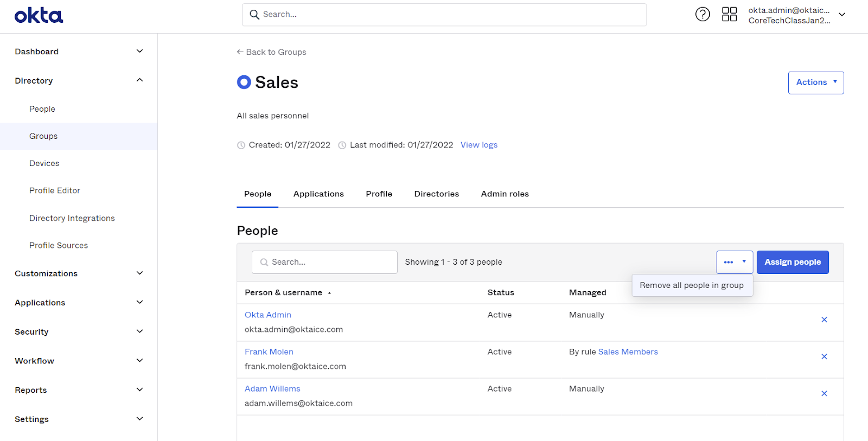
Task: Click the Assign people button
Action: (x=792, y=262)
